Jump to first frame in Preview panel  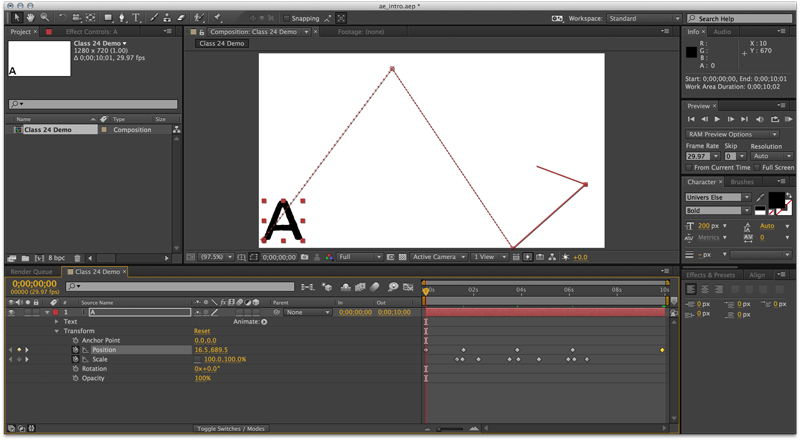691,119
